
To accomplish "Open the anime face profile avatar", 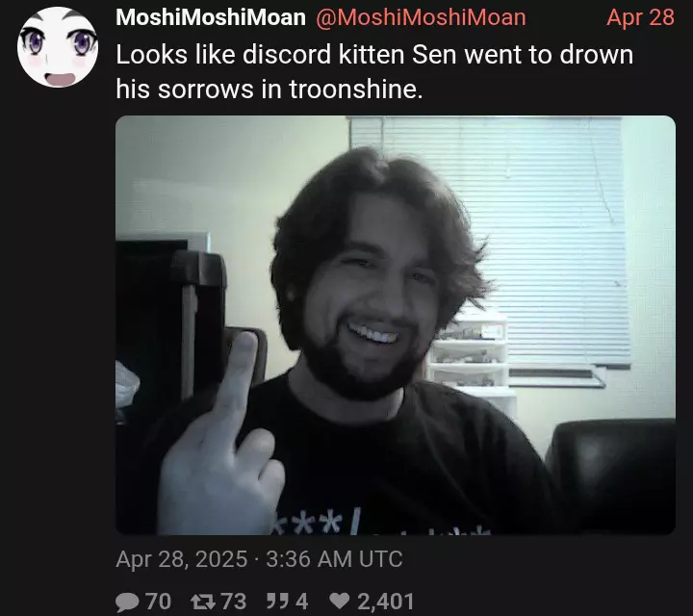I will (58, 47).
